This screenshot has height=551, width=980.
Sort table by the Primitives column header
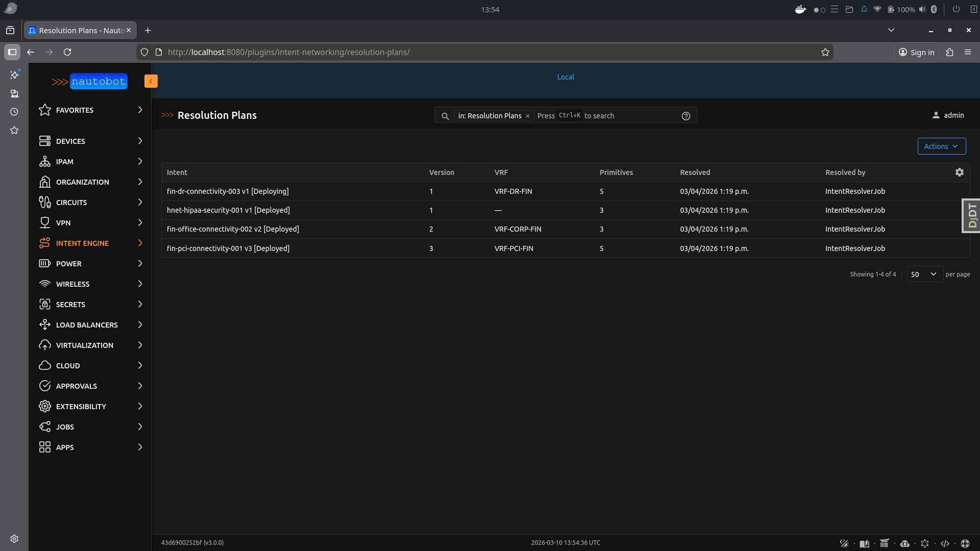tap(616, 172)
